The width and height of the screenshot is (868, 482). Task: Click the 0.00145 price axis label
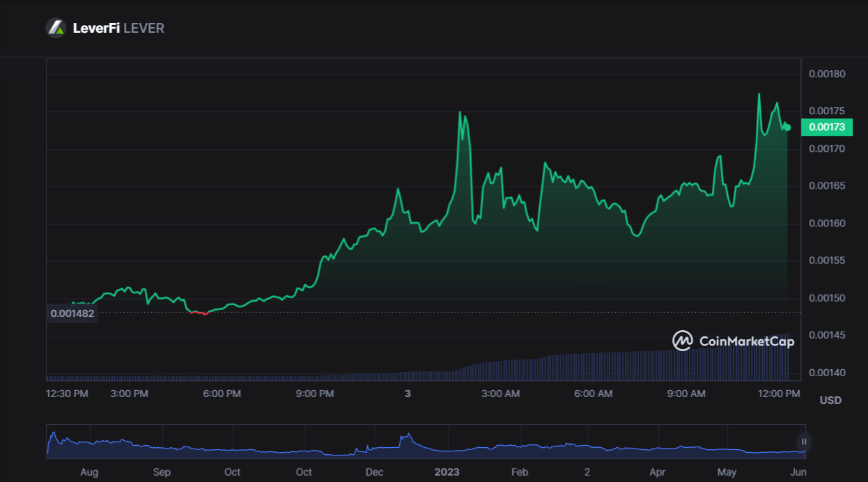[827, 336]
